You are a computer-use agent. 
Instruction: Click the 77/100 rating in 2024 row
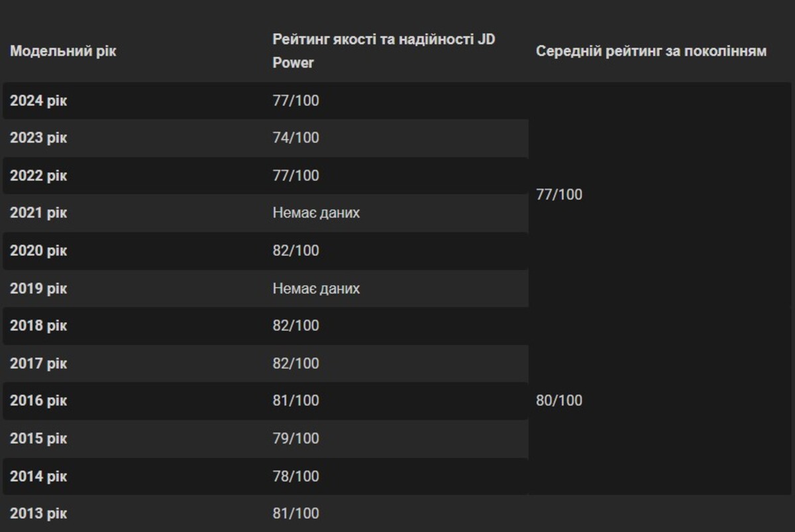[295, 101]
